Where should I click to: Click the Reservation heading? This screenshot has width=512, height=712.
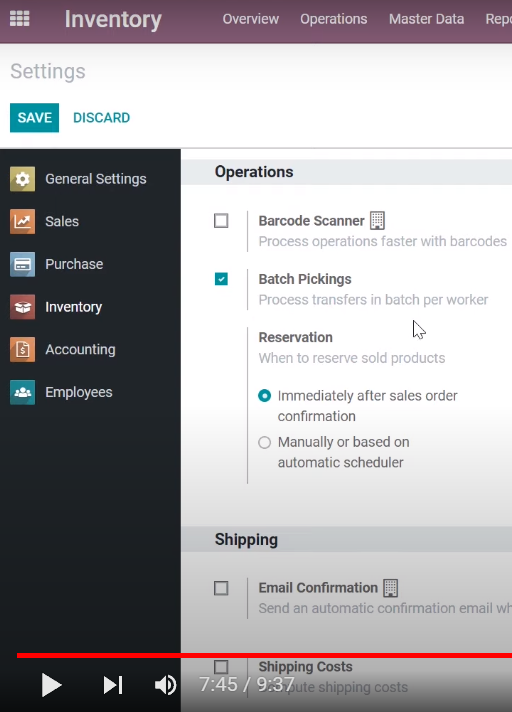point(295,337)
